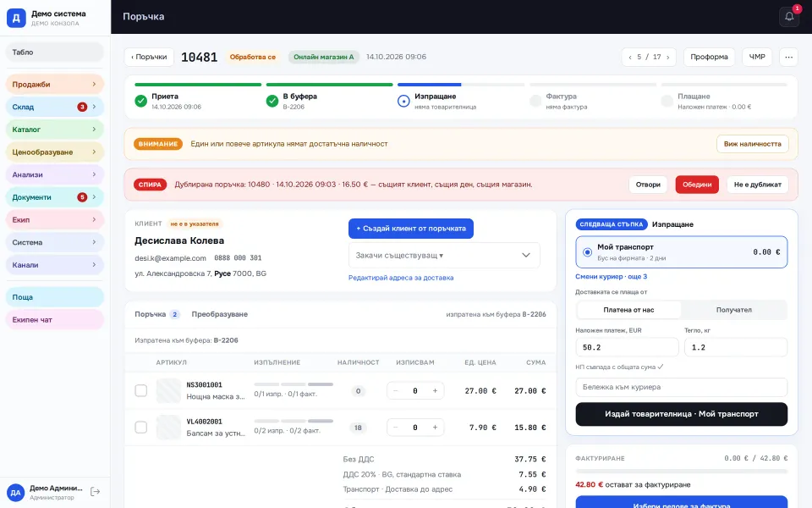This screenshot has width=812, height=508.
Task: Go to previous order in pager
Action: (x=629, y=57)
